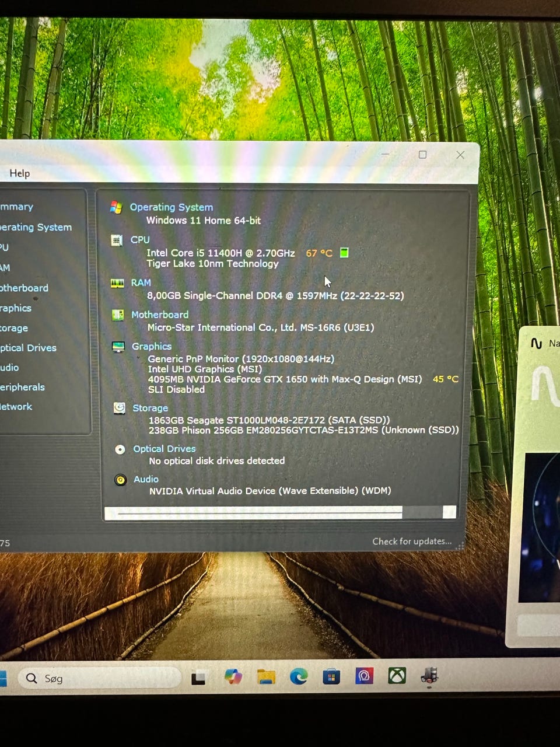The image size is (560, 747).
Task: Click the 8,00GB Single-Channel DDR4 text
Action: [x=275, y=296]
